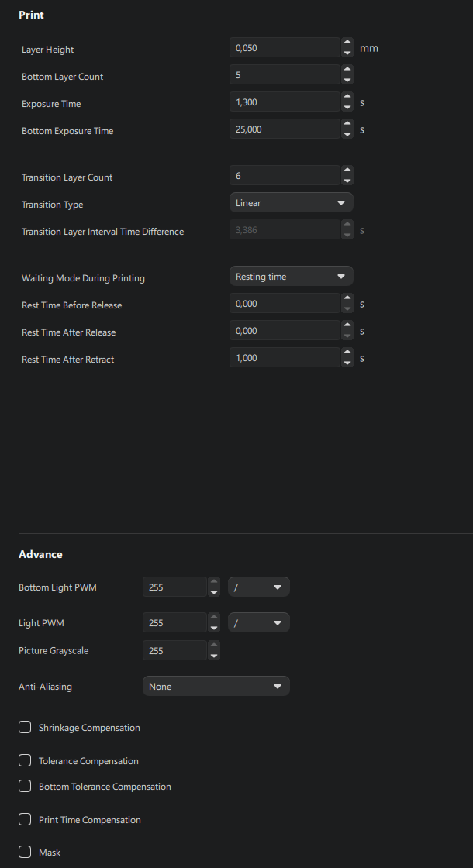473x868 pixels.
Task: Increase Light PWM with up arrow
Action: click(214, 617)
